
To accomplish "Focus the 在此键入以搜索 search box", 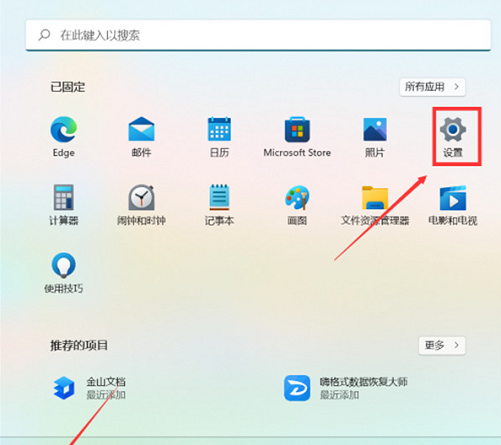I will click(258, 35).
